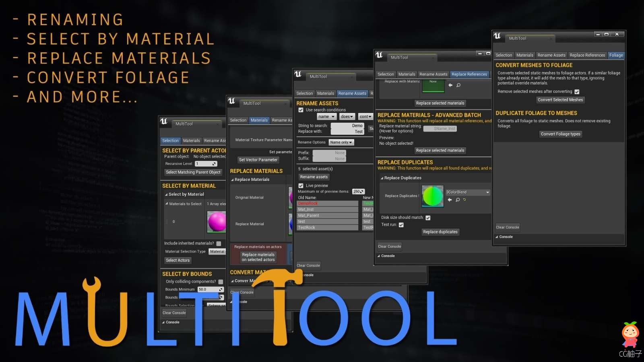Screen dimensions: 644x362
Task: Open Rename Options 'Name only' dropdown
Action: 341,142
